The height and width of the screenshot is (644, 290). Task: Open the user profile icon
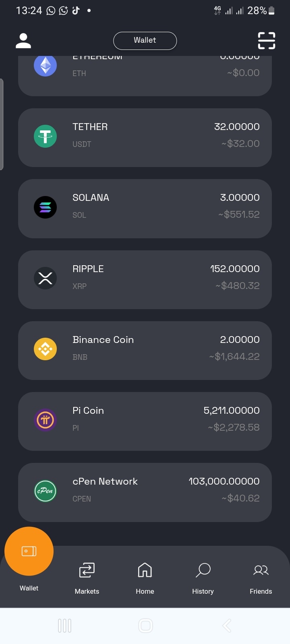click(23, 41)
